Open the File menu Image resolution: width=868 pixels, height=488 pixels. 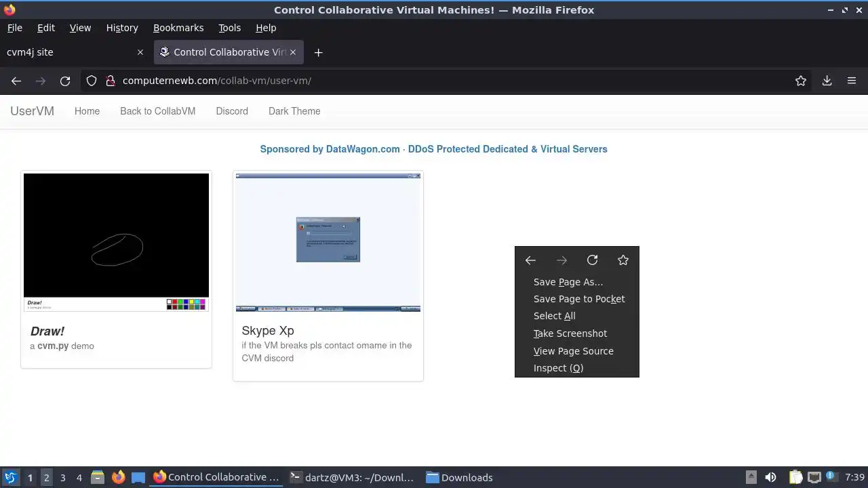[x=14, y=28]
